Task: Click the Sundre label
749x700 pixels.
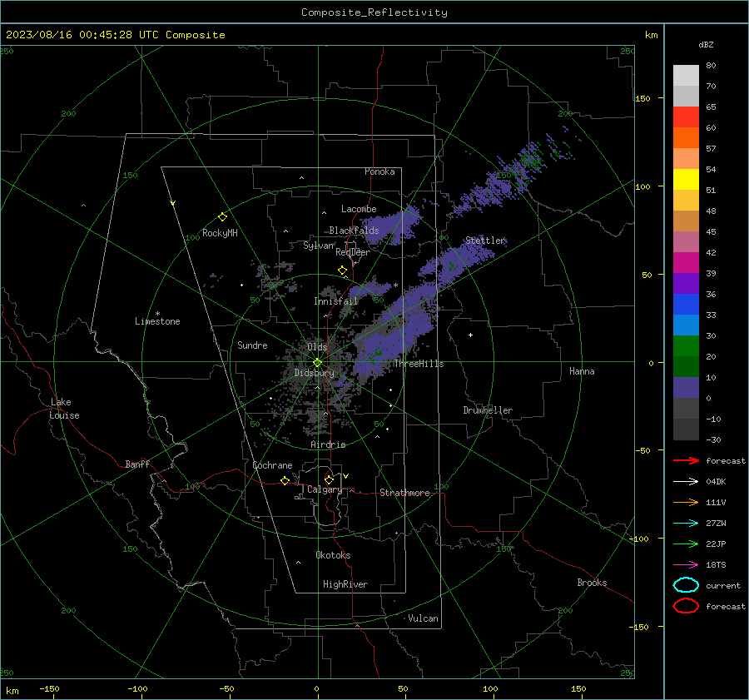Action: click(252, 345)
